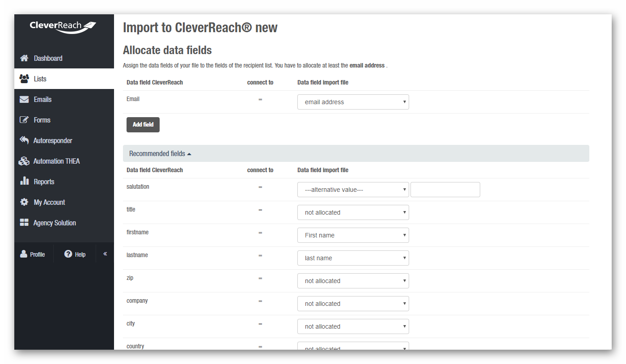
Task: Click the 'firstname' field label
Action: point(137,233)
